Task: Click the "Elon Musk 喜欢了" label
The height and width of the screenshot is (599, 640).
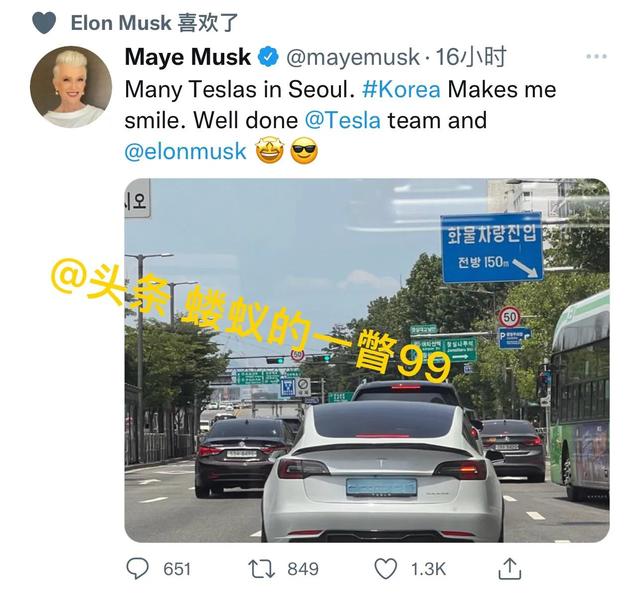Action: [154, 23]
